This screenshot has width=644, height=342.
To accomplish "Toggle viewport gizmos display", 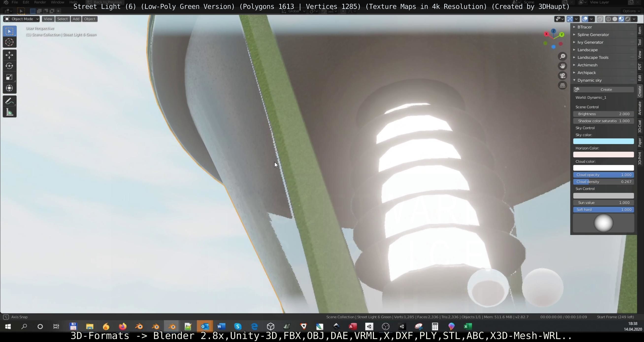I will tap(570, 19).
